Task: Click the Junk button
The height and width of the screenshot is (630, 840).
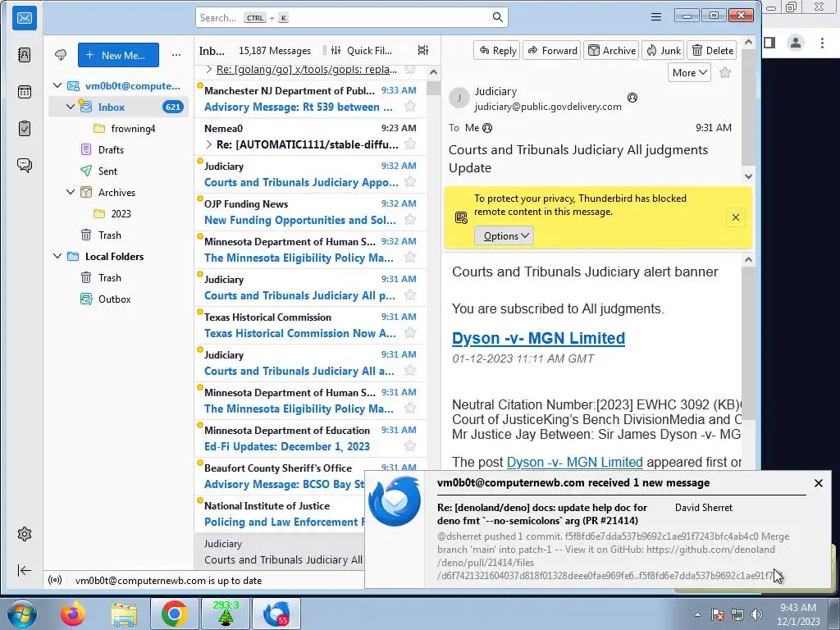Action: point(663,50)
